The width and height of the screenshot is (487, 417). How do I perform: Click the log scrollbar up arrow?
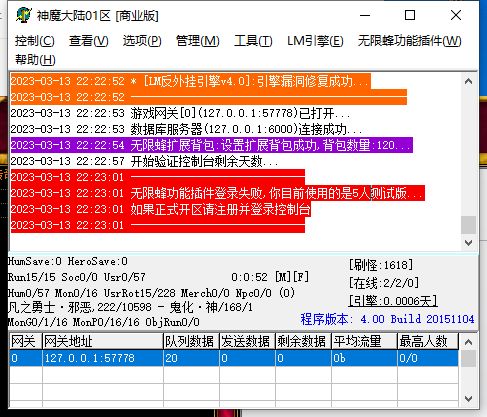[x=468, y=81]
